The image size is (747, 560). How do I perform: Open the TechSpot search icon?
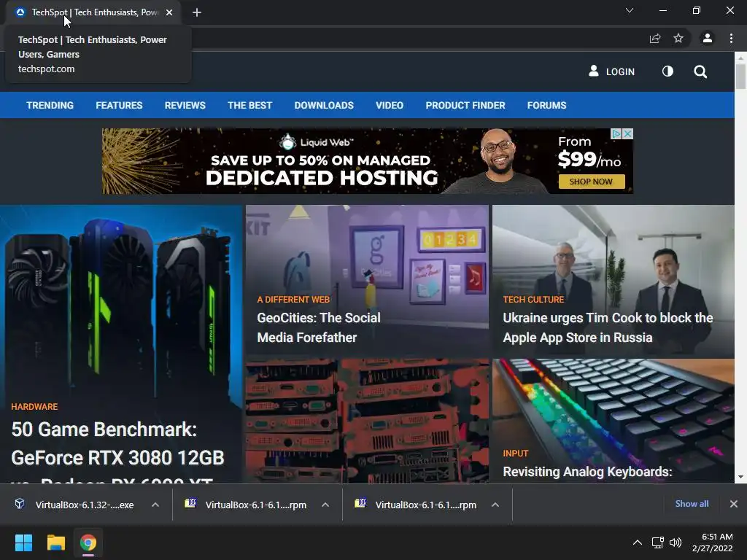point(700,72)
